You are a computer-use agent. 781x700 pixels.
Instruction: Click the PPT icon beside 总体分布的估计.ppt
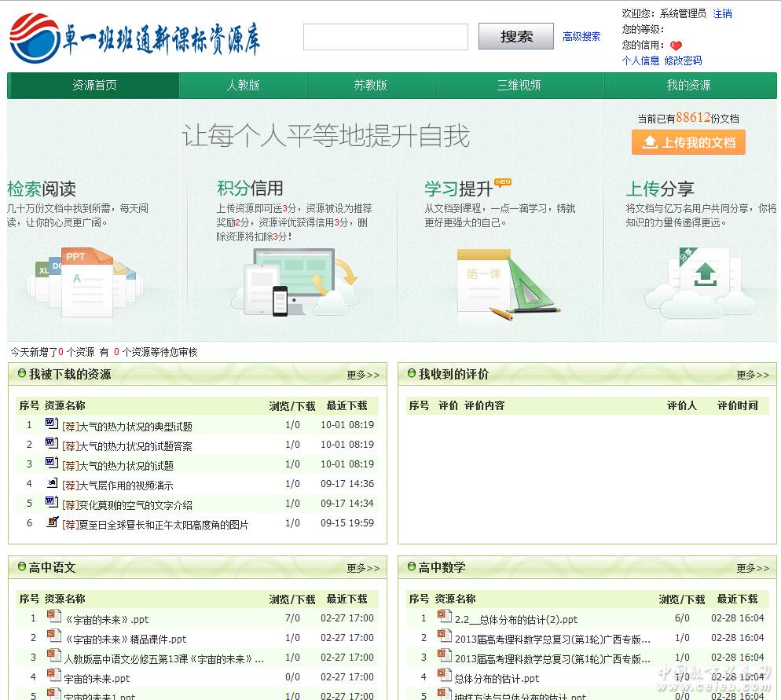[x=444, y=676]
